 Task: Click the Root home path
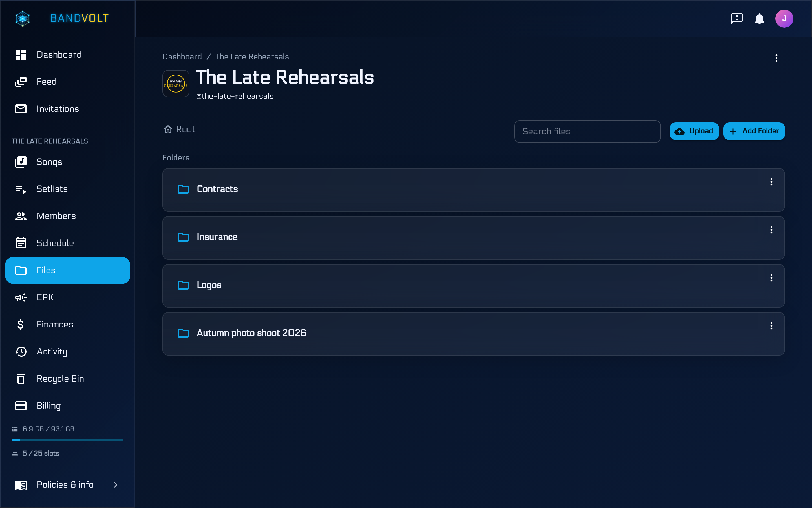pyautogui.click(x=179, y=129)
